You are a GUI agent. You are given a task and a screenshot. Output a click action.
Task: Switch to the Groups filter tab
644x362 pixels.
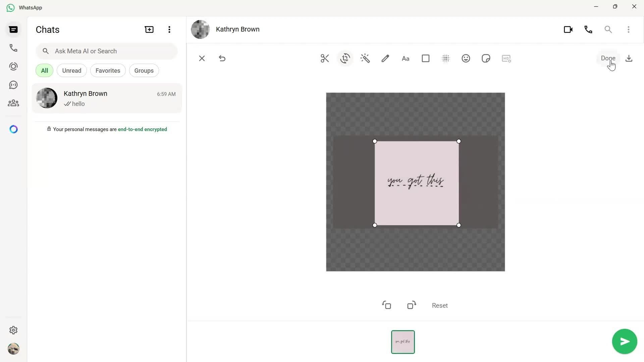pyautogui.click(x=144, y=70)
